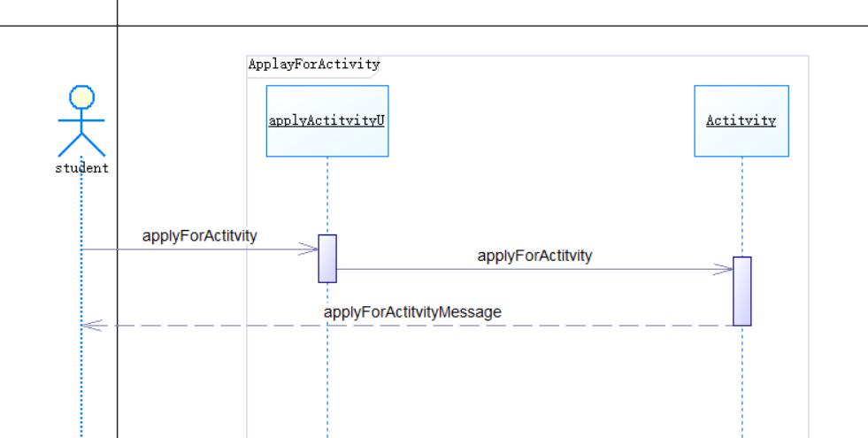Select the applyForActitvityMessage return label
The width and height of the screenshot is (868, 438).
(412, 311)
